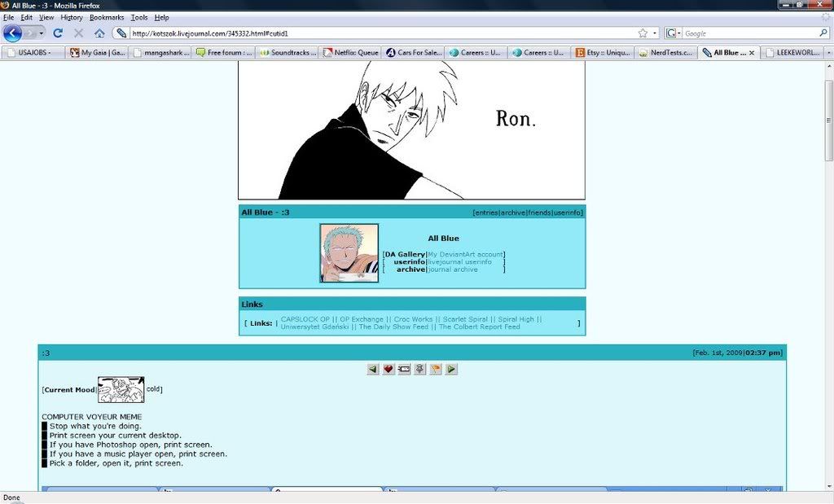Open the Scarlet Spiral link
The height and width of the screenshot is (504, 834).
(465, 319)
